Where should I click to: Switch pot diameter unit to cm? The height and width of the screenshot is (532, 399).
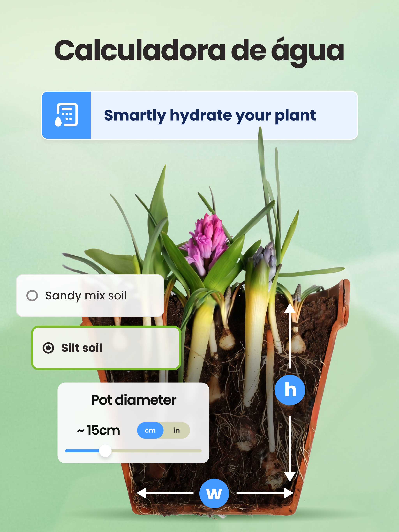[x=150, y=431]
